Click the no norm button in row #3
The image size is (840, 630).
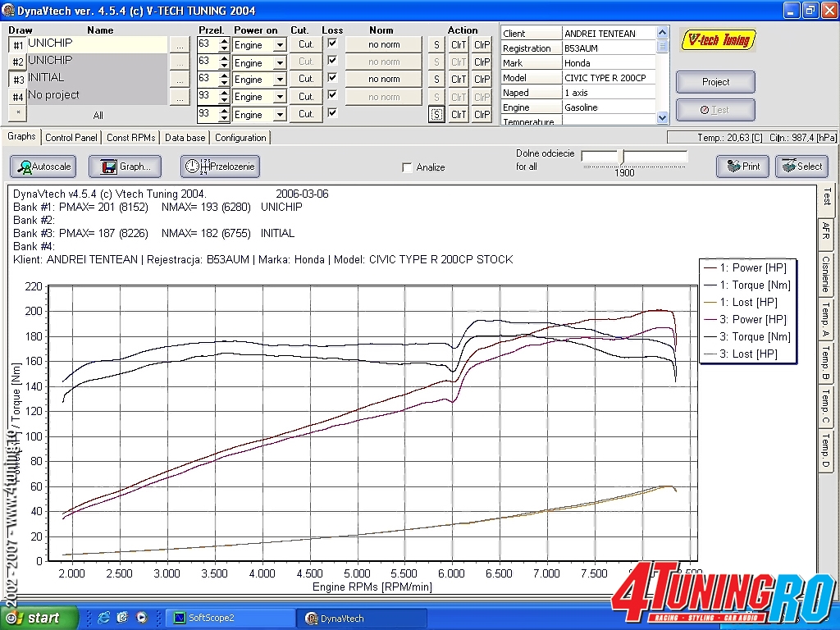[384, 79]
